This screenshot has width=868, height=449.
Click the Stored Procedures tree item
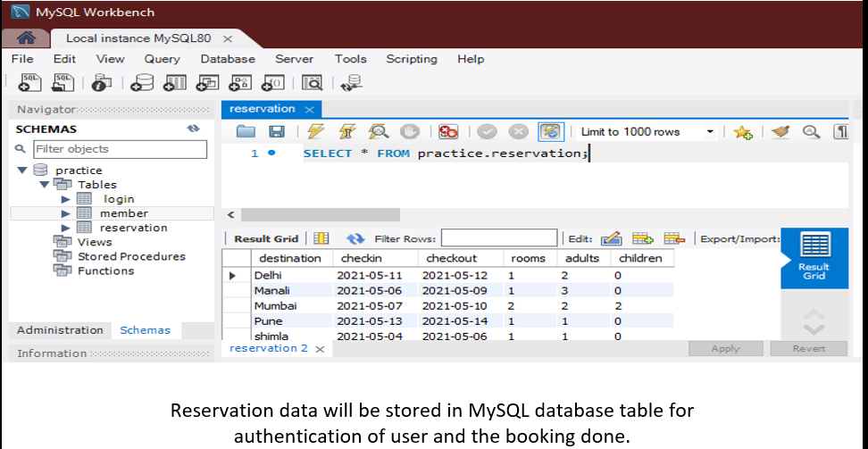131,256
